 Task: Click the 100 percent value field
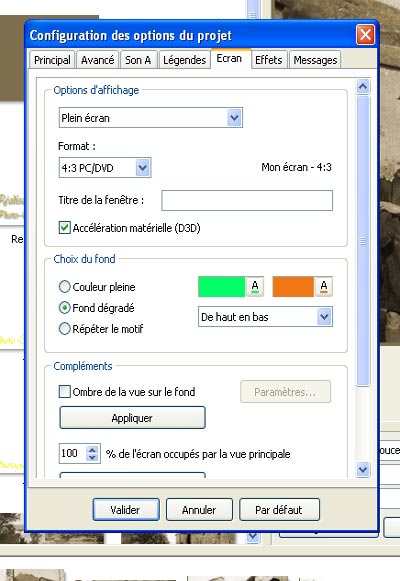pyautogui.click(x=73, y=454)
